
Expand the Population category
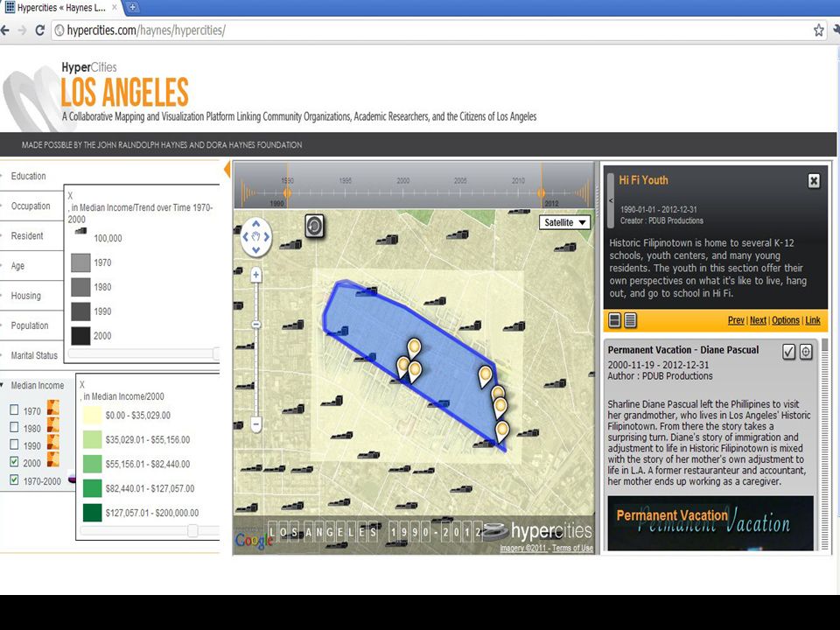[30, 325]
